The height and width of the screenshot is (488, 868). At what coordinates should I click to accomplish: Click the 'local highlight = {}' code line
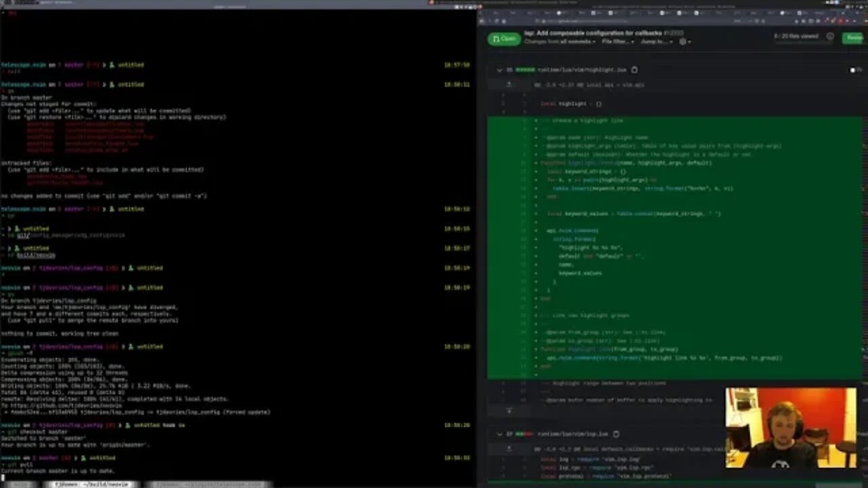[x=571, y=104]
